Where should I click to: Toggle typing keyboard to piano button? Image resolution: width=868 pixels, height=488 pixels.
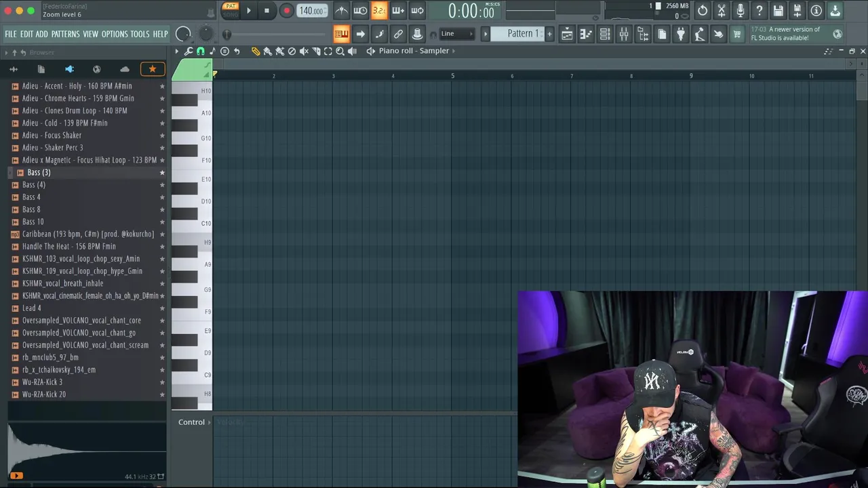[x=341, y=34]
